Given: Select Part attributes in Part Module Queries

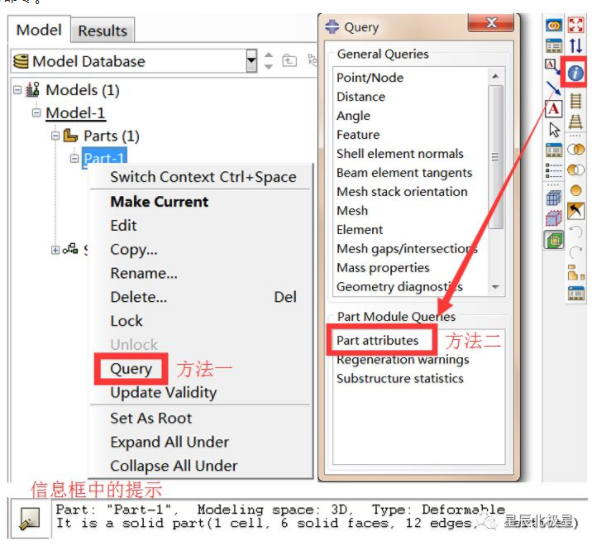Looking at the screenshot, I should tap(377, 340).
